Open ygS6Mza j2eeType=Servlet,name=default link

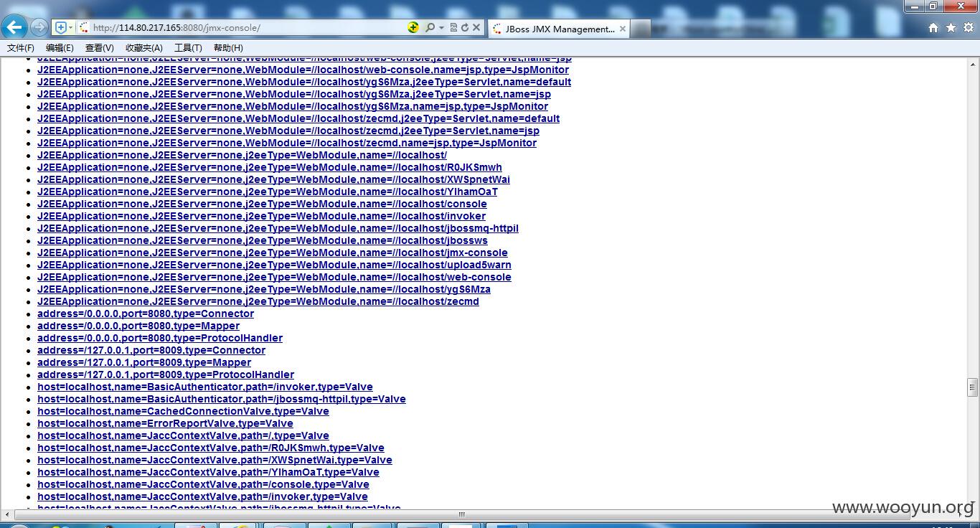(304, 82)
